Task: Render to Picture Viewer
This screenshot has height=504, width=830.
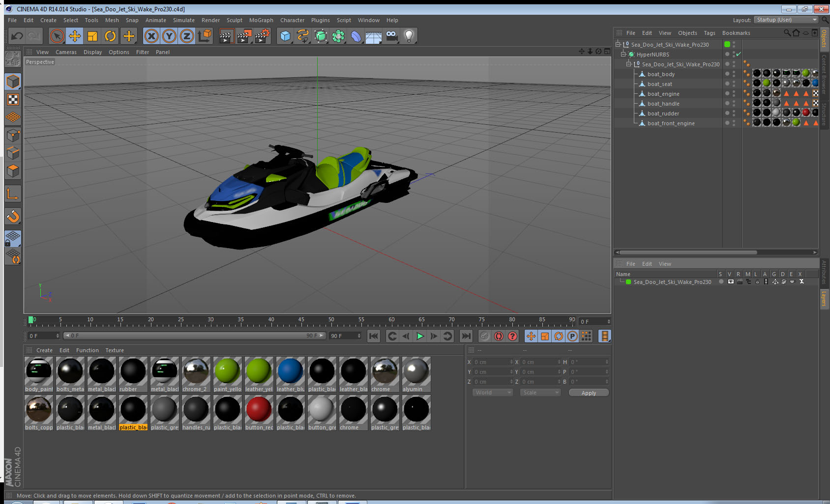Action: pyautogui.click(x=244, y=36)
